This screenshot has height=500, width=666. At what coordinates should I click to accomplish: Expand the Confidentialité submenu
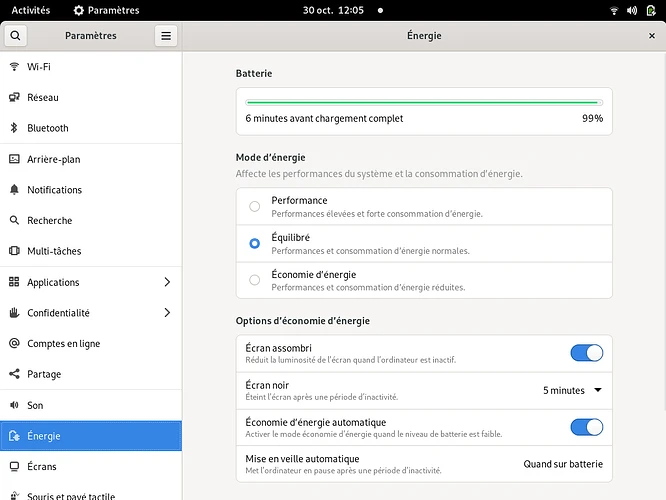pyautogui.click(x=167, y=313)
